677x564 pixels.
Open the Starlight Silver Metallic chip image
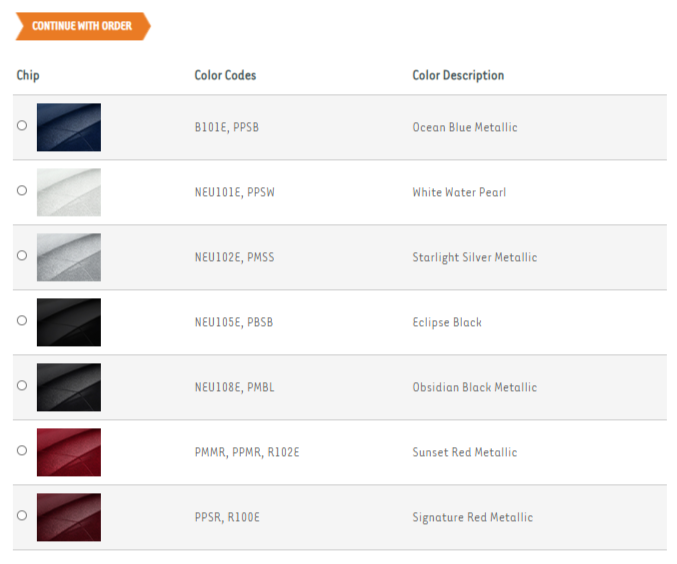[x=69, y=257]
